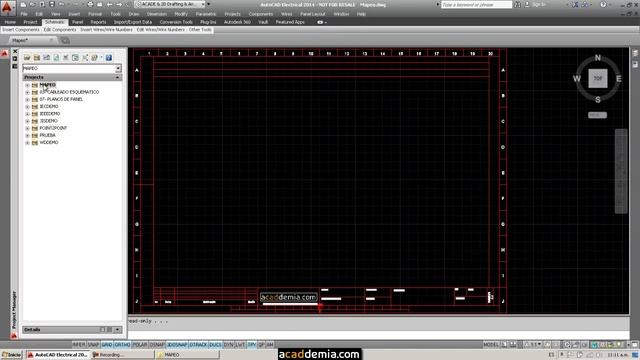
Task: Open the Reports ribbon tab
Action: [x=98, y=22]
